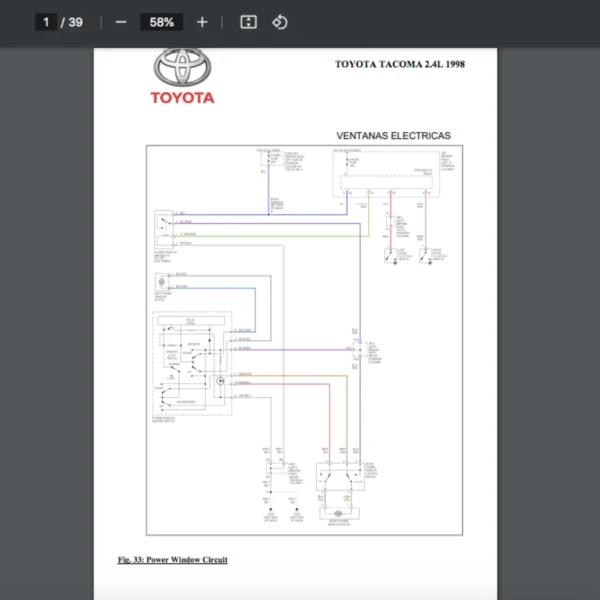
Task: Click the right power window motor at bottom
Action: (338, 513)
